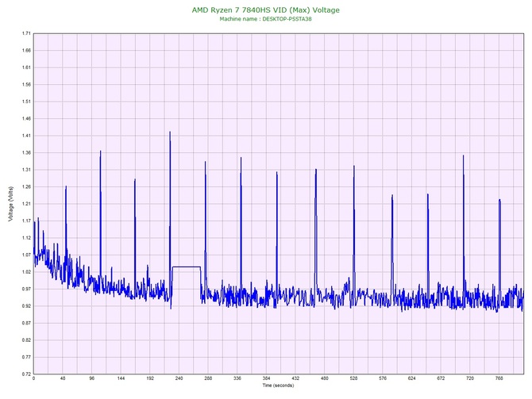Image resolution: width=532 pixels, height=399 pixels.
Task: Click the 768 time-axis tick label
Action: (499, 378)
